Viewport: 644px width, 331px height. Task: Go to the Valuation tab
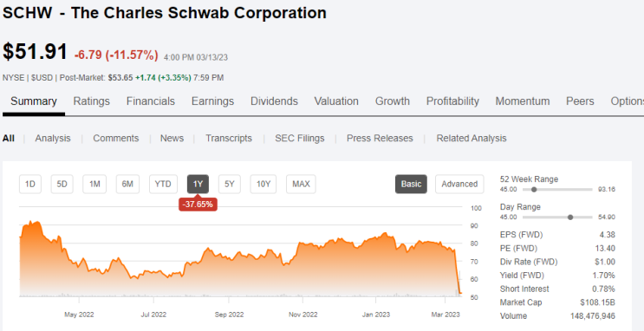point(336,101)
